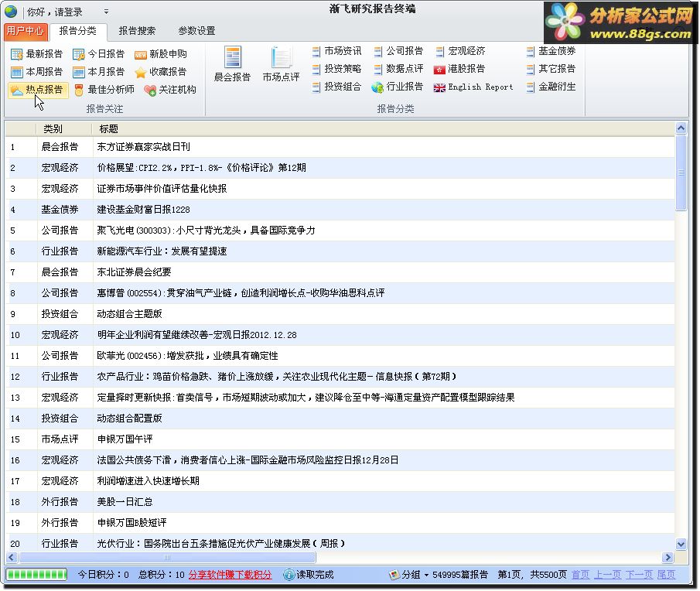Open the 关注机构 followed institutions item
This screenshot has width=700, height=591.
point(170,90)
